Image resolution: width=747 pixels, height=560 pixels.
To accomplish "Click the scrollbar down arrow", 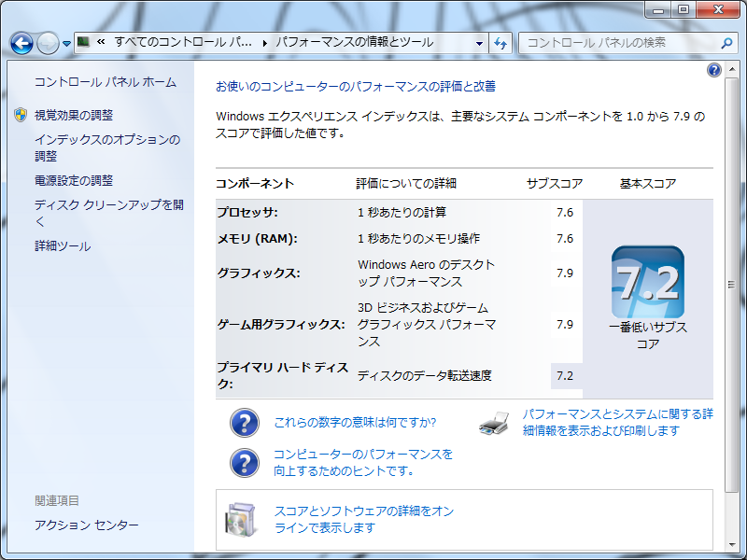I will (x=731, y=545).
